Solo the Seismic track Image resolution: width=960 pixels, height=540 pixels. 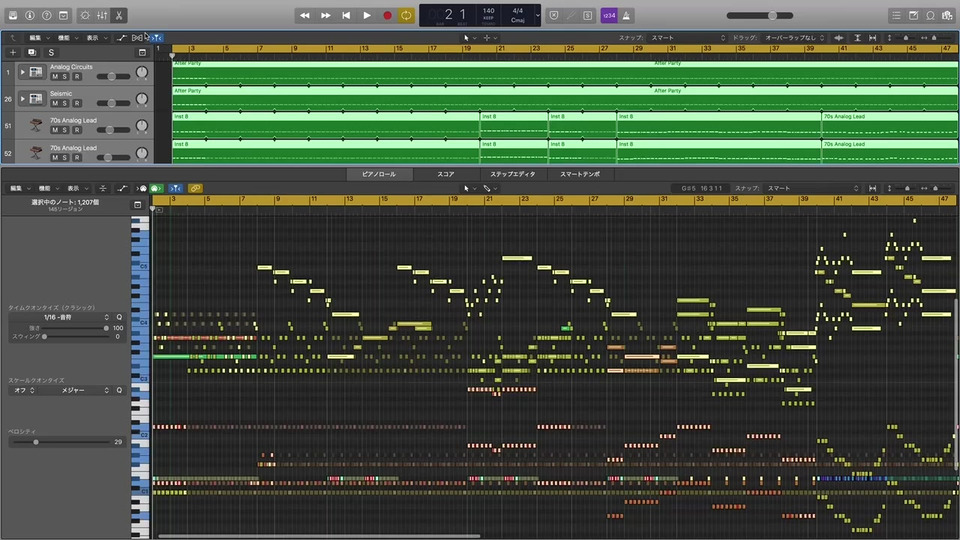(x=65, y=104)
